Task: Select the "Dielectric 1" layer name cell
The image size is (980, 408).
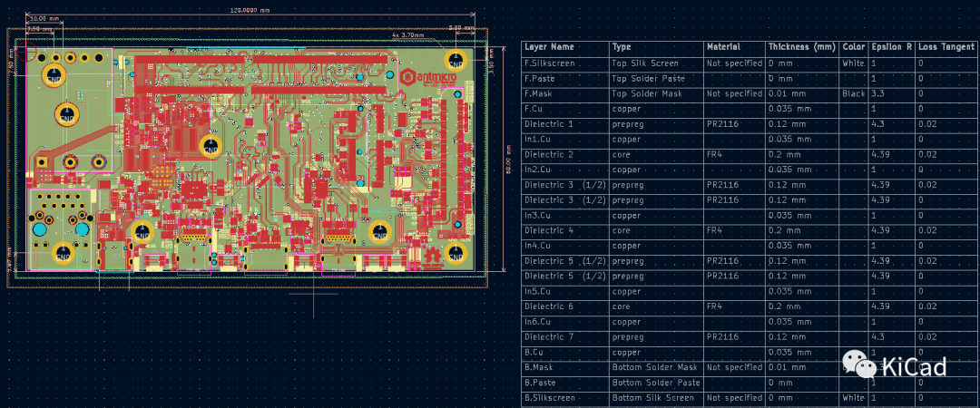Action: (x=565, y=124)
